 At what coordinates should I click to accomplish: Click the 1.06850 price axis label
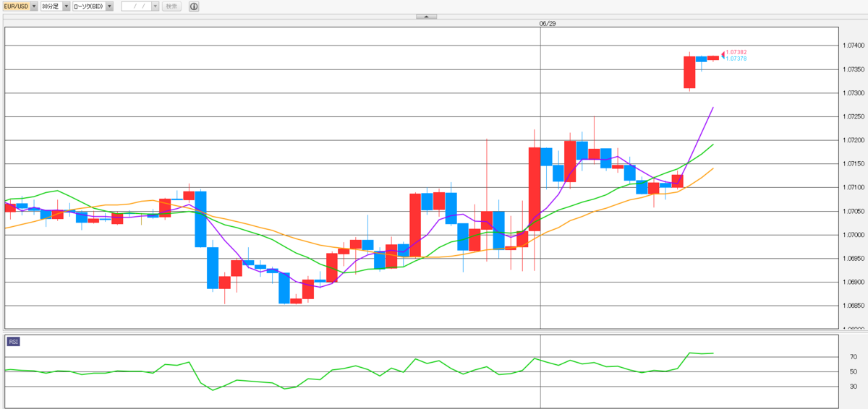pyautogui.click(x=854, y=305)
